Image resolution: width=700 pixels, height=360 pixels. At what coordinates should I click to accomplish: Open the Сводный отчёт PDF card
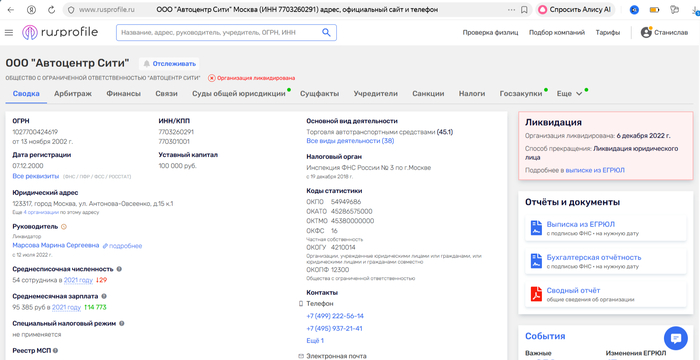pyautogui.click(x=606, y=294)
